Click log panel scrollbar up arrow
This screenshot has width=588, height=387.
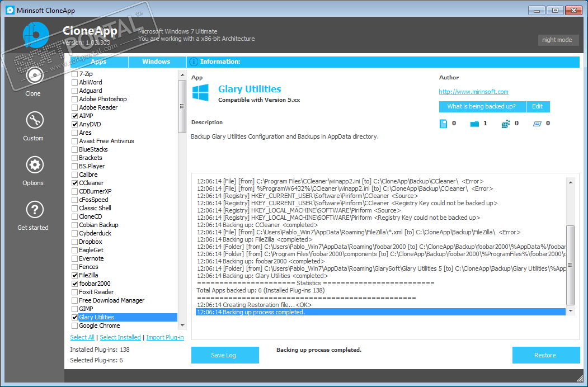pyautogui.click(x=570, y=182)
